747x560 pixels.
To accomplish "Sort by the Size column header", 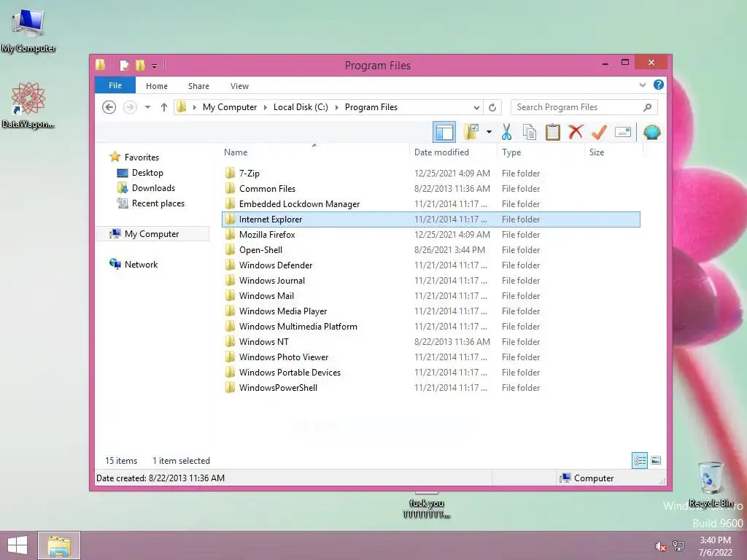I will 614,152.
